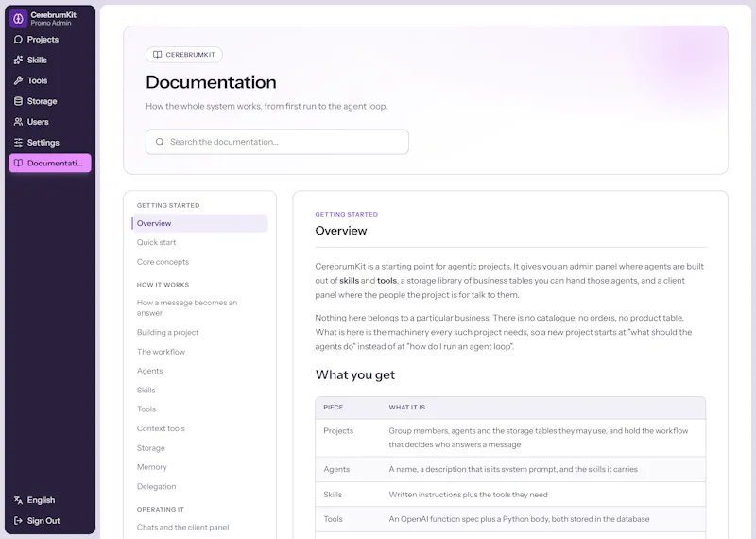Click the CerebrumKit brain logo icon
The width and height of the screenshot is (756, 539).
click(x=18, y=19)
